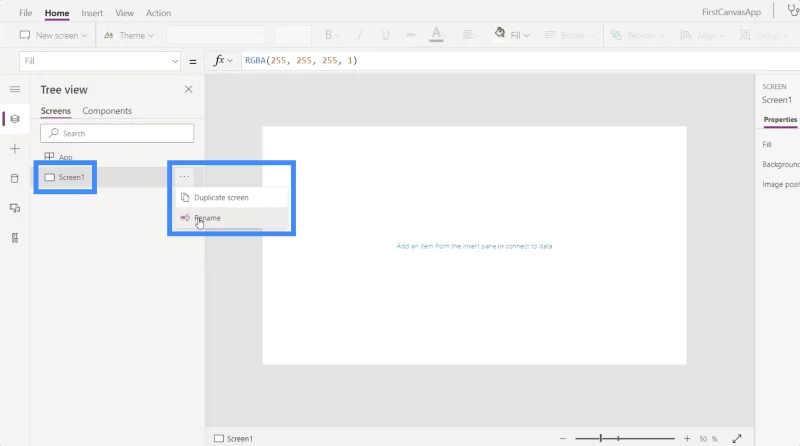Image resolution: width=800 pixels, height=446 pixels.
Task: Click the FirstCanvasApp name
Action: (x=731, y=12)
